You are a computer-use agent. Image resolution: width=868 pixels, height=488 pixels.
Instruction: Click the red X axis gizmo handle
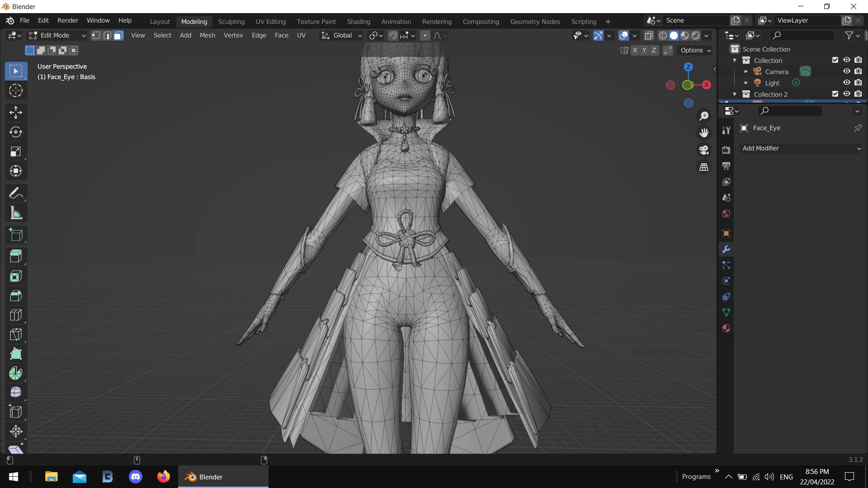tap(707, 85)
